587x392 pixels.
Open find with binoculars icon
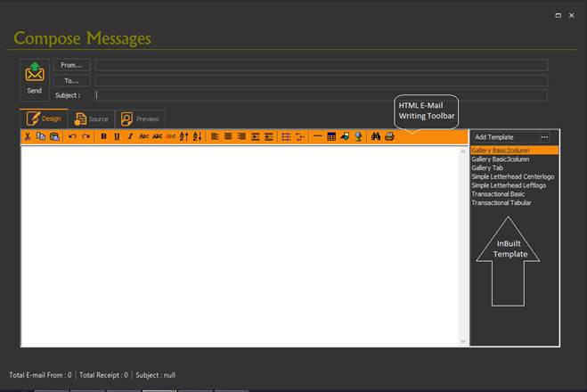[x=376, y=136]
